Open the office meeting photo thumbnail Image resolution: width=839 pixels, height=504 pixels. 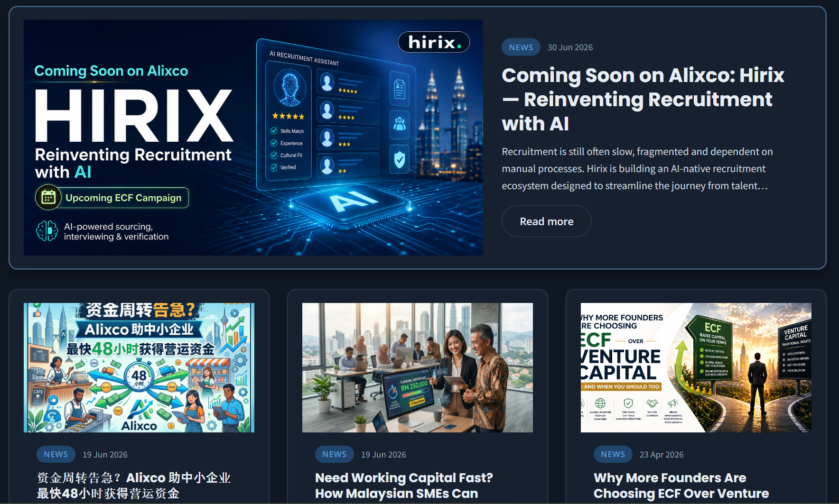pyautogui.click(x=418, y=367)
